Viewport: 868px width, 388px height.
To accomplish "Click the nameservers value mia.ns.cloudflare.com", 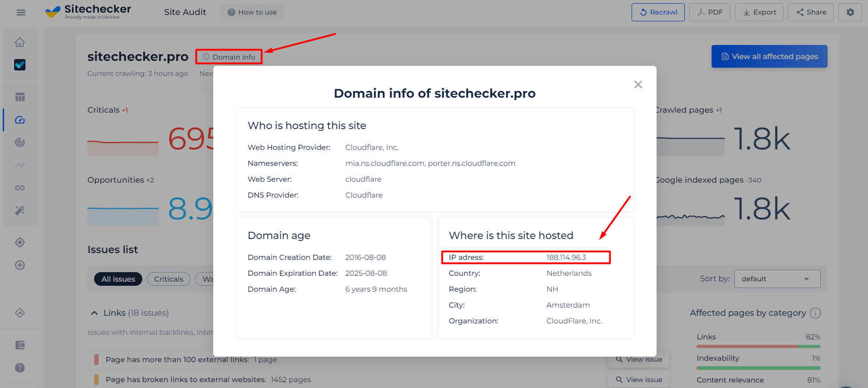I will pyautogui.click(x=385, y=163).
